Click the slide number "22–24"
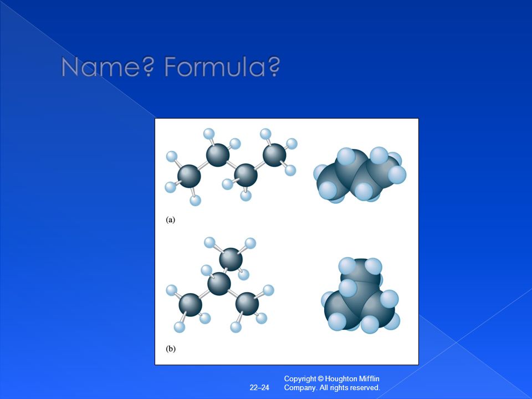Viewport: 532px width, 399px height. [x=259, y=387]
